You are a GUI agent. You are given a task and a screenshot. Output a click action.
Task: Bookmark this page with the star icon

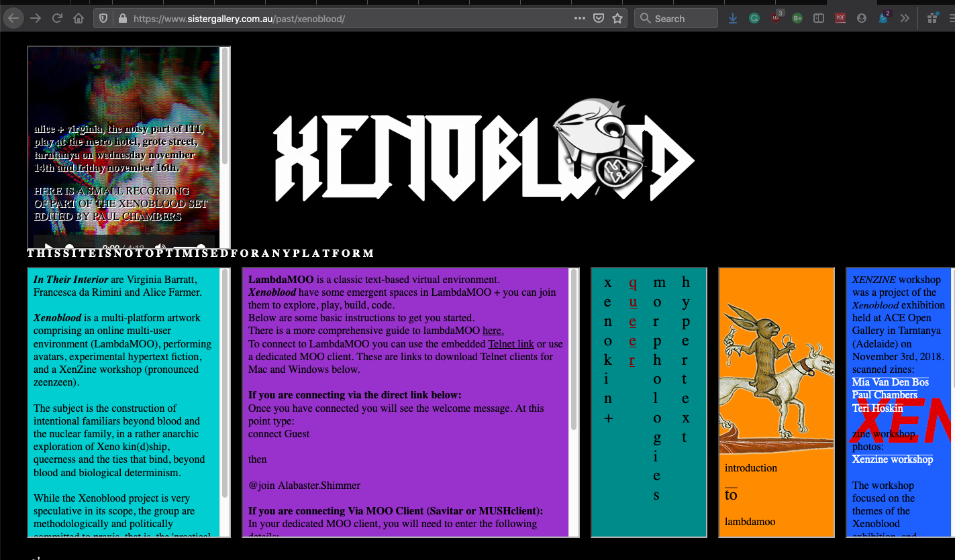617,19
